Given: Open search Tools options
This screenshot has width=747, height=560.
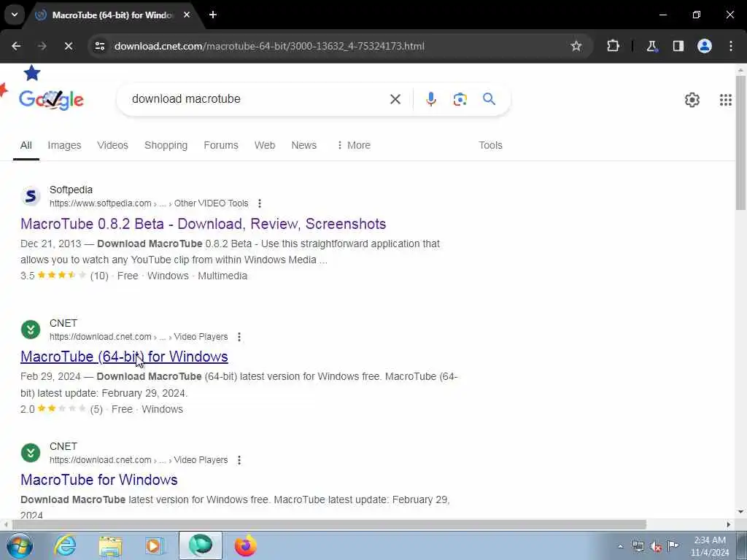Looking at the screenshot, I should pyautogui.click(x=491, y=145).
